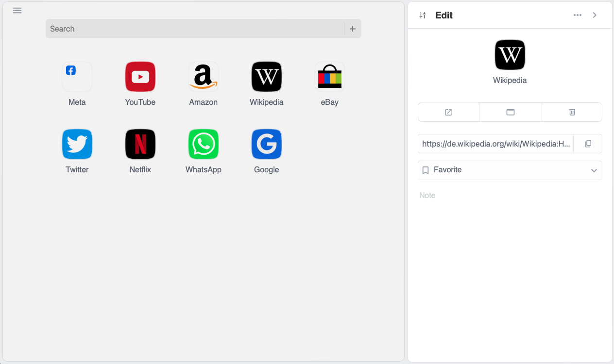The image size is (614, 364).
Task: Click the Note text field
Action: tap(510, 196)
